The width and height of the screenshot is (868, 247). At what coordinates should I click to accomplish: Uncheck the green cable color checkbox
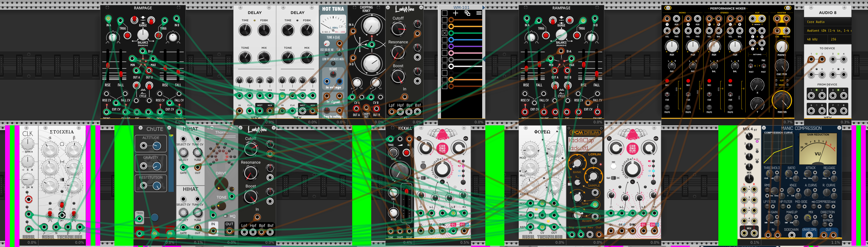(x=444, y=33)
